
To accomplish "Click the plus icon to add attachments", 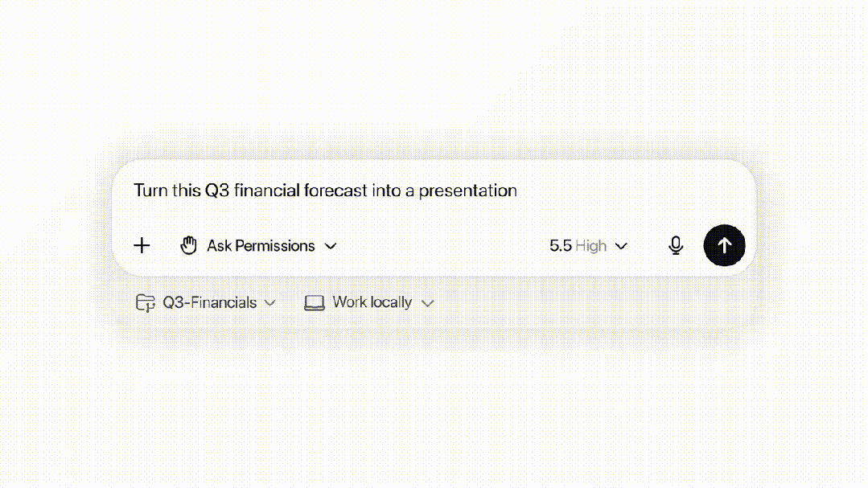I will (x=142, y=245).
